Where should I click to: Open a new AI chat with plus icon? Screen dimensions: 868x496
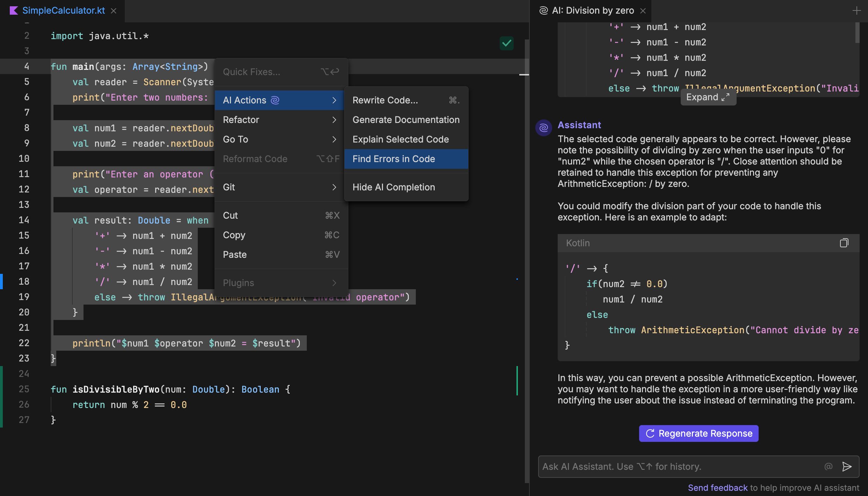[856, 11]
